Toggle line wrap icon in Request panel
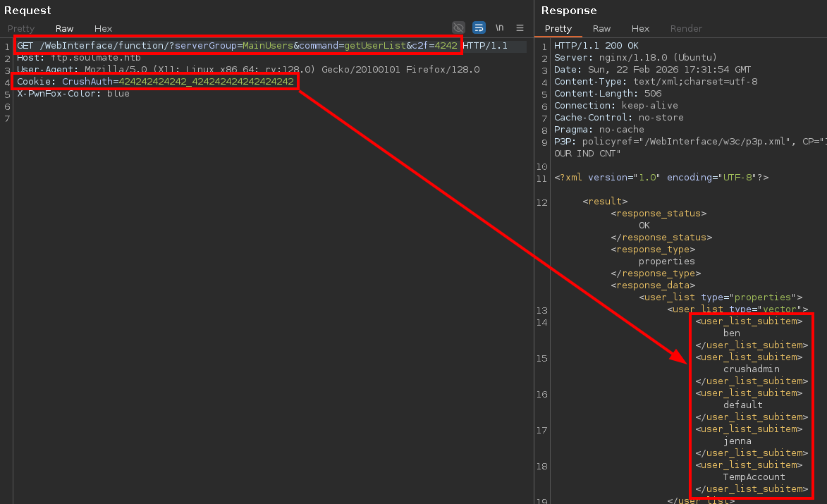 point(479,27)
